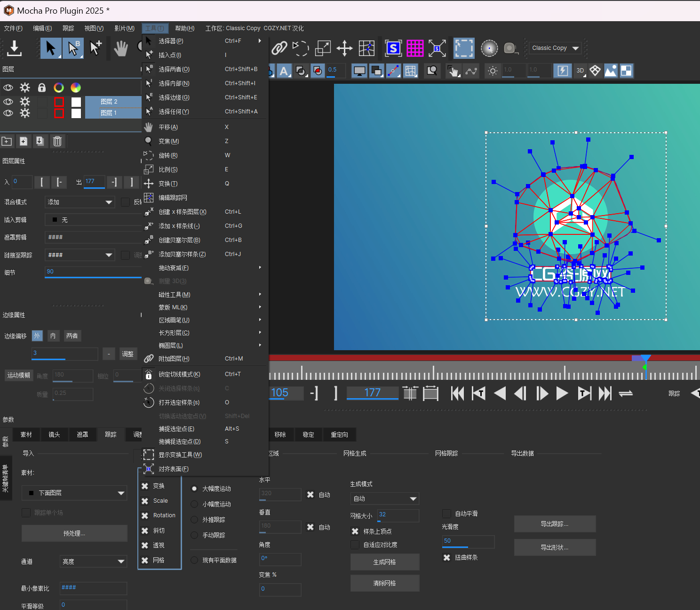Delete layer with the trash can icon
700x610 pixels.
click(x=57, y=141)
